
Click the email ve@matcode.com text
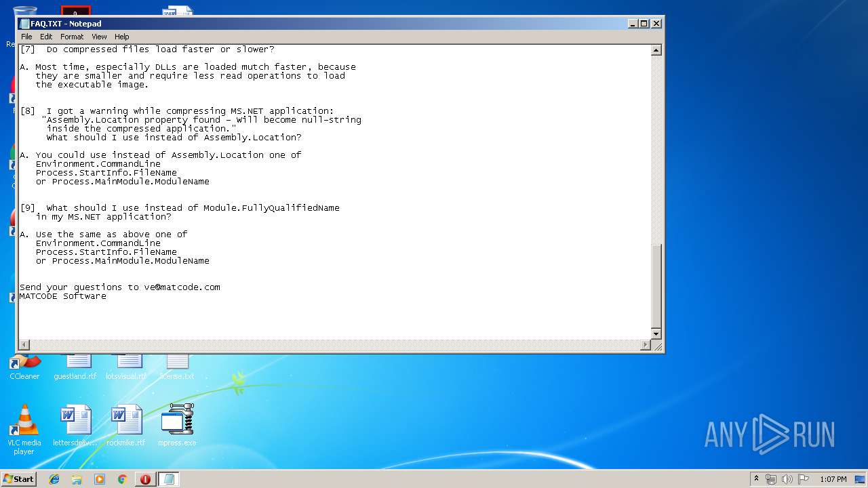pyautogui.click(x=182, y=287)
